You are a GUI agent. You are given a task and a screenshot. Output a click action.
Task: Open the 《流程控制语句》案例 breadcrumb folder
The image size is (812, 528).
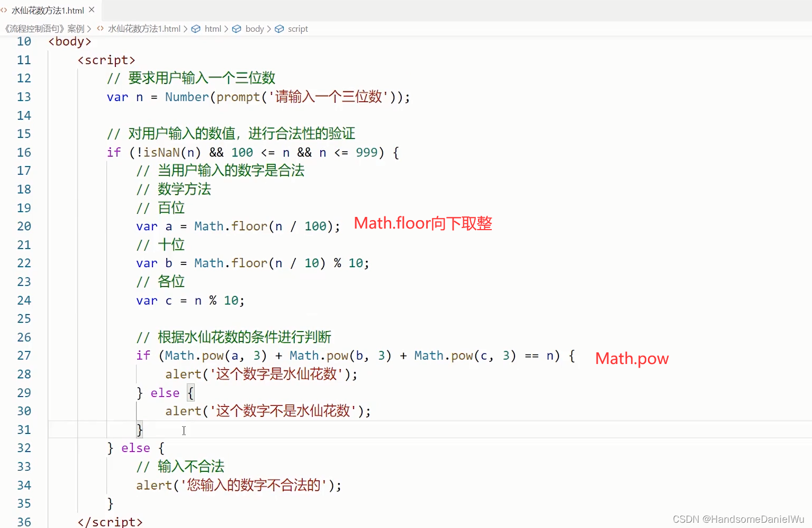click(x=44, y=29)
